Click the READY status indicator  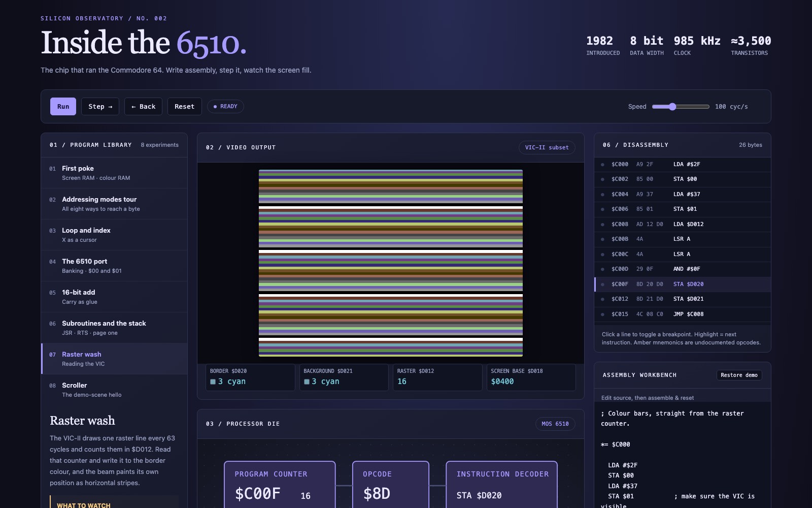(x=225, y=106)
